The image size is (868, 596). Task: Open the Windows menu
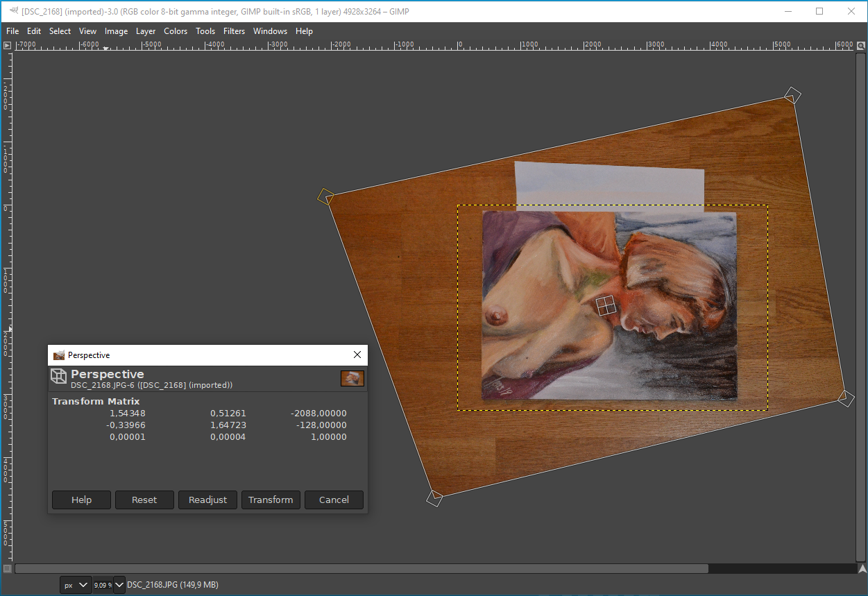(270, 31)
